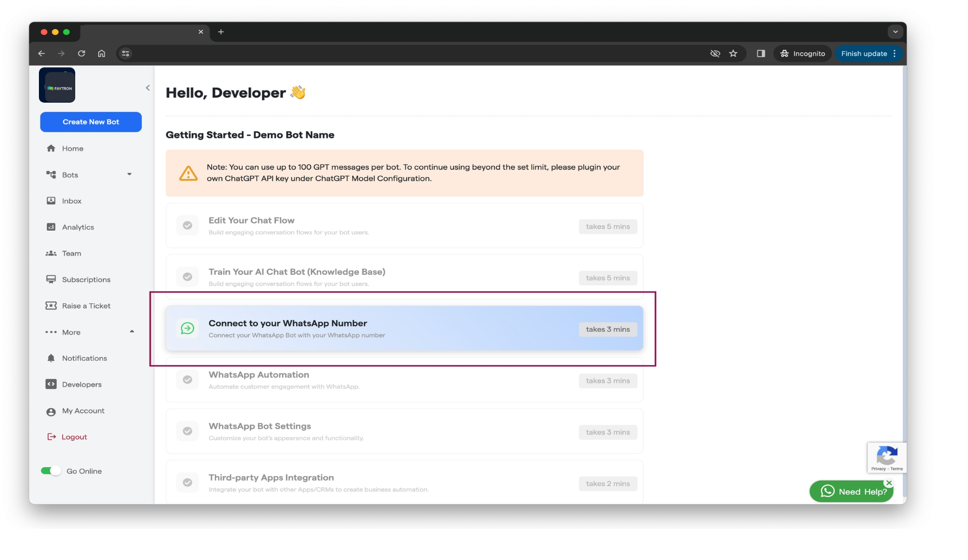The image size is (968, 560).
Task: Click the check icon for Edit Your Chat Flow
Action: point(188,226)
